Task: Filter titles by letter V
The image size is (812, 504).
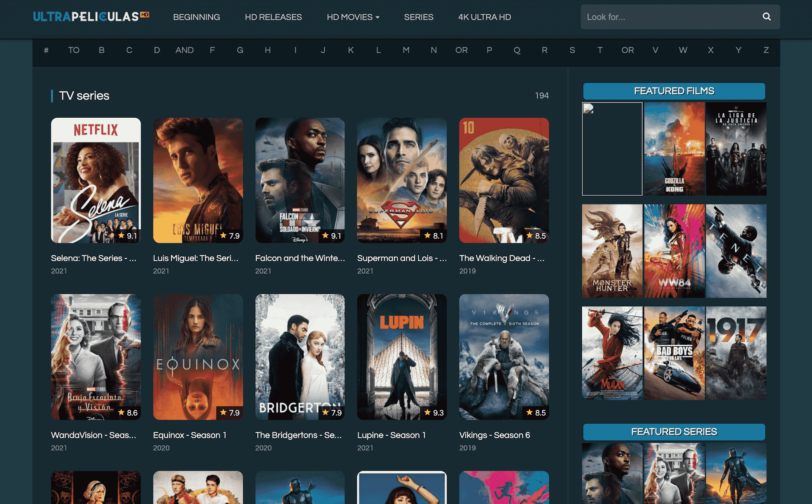Action: click(655, 50)
